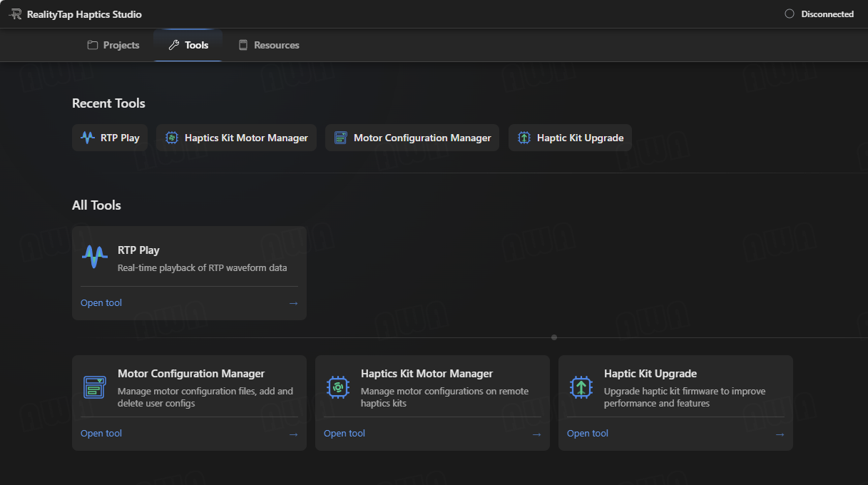Click the RealityTap Haptics Studio title text

84,14
